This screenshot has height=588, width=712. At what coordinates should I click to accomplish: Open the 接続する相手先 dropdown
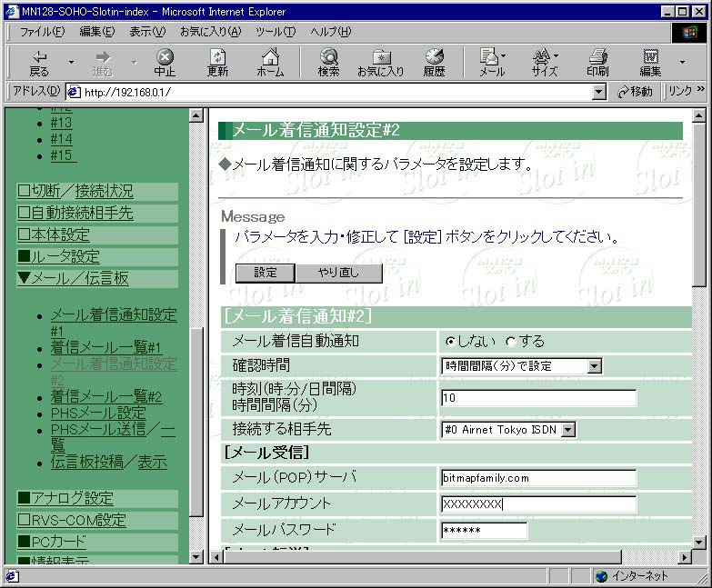tap(567, 430)
